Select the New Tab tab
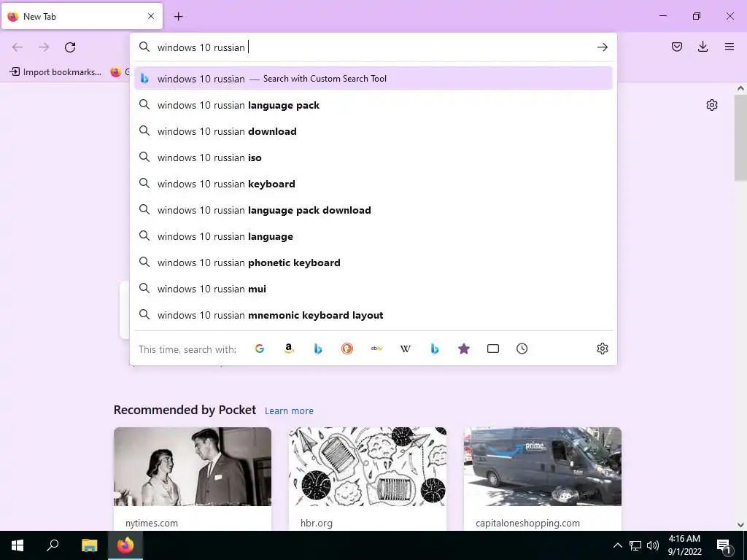 click(x=82, y=16)
